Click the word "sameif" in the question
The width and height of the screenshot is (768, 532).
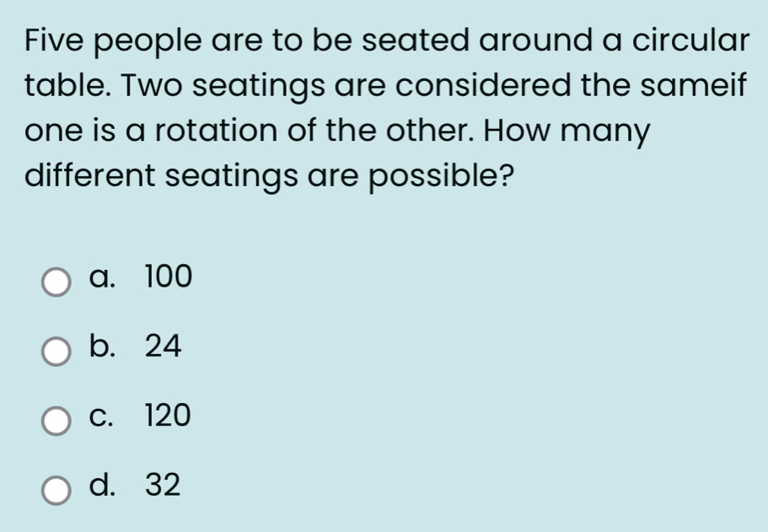(693, 85)
